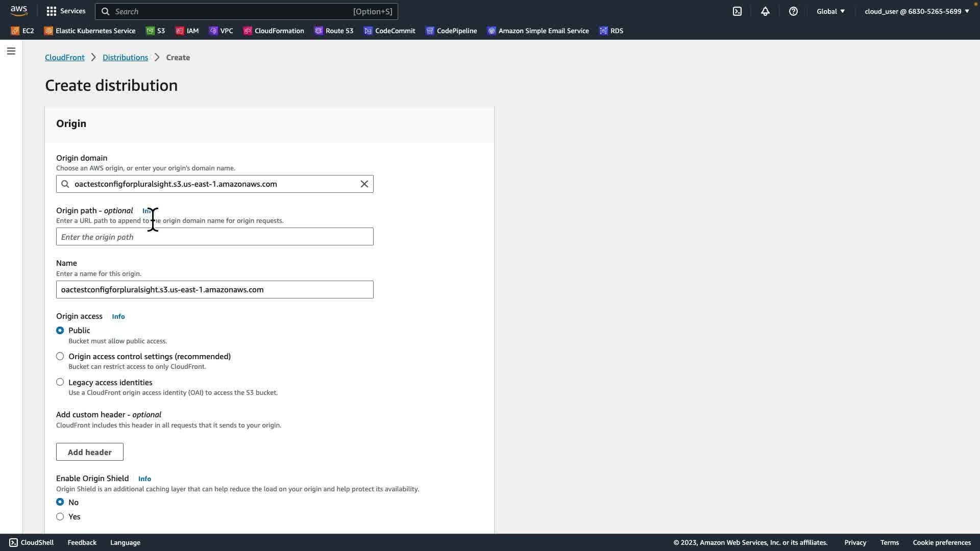Select Legacy access identities radio button
Image resolution: width=980 pixels, height=551 pixels.
pyautogui.click(x=60, y=382)
